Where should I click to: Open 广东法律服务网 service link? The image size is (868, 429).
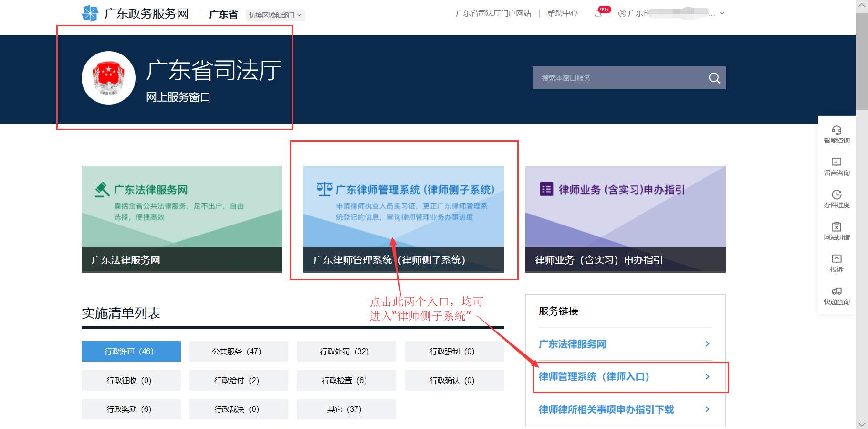coord(572,344)
